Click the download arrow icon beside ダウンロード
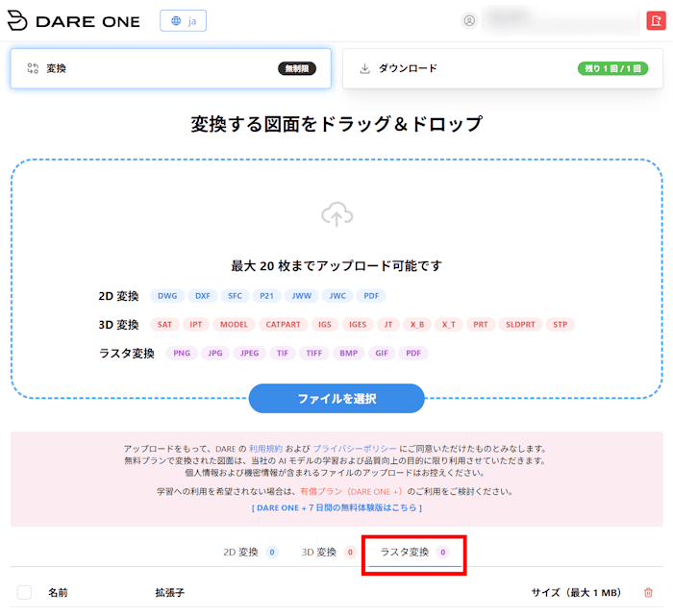The image size is (673, 616). tap(364, 68)
